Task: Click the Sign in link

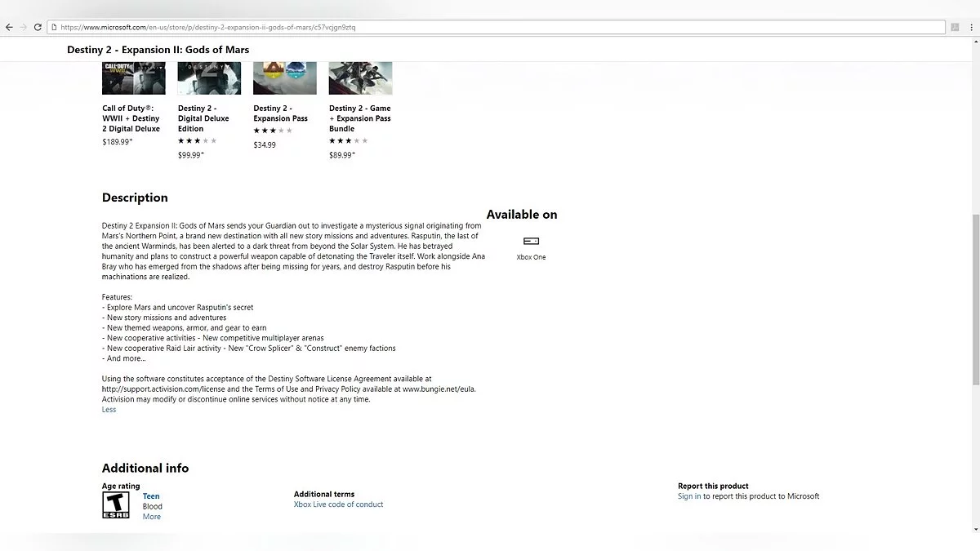Action: point(688,496)
